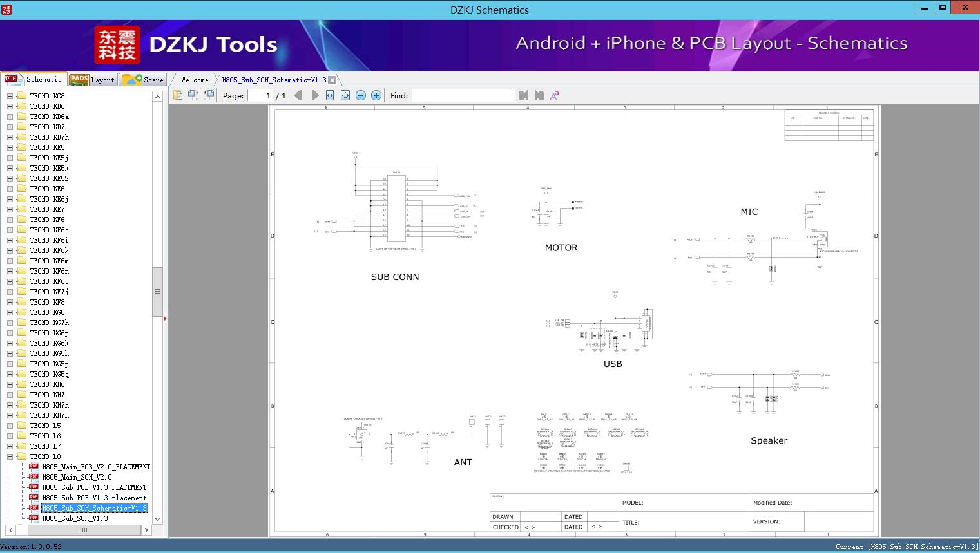Expand the TECNO KH7 folder
Viewport: 980px width, 553px height.
(x=10, y=395)
